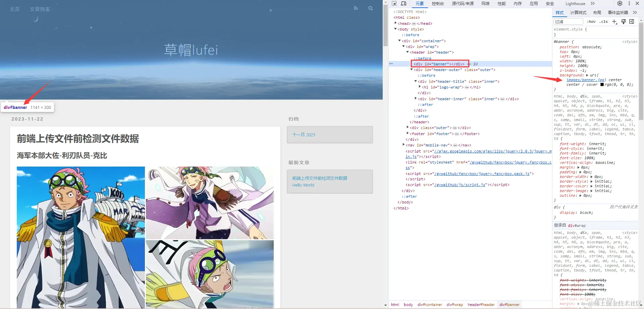The height and width of the screenshot is (309, 644).
Task: Collapse the body element node
Action: 395,29
